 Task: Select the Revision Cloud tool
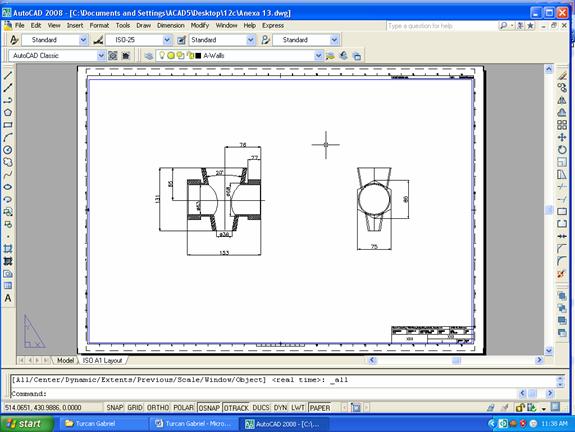pos(8,162)
